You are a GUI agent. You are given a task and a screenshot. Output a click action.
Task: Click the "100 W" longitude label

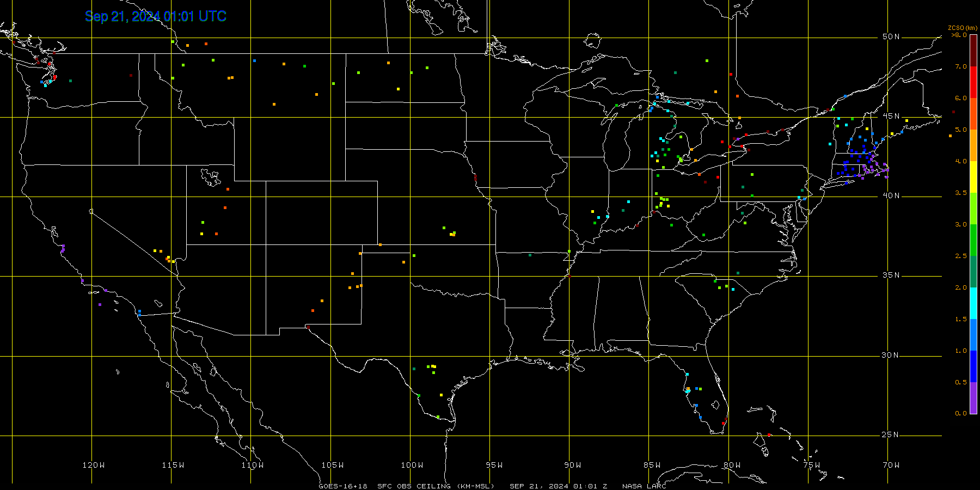(412, 465)
